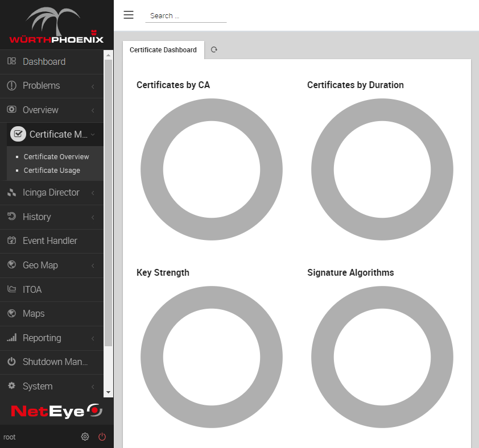This screenshot has height=448, width=479.
Task: Expand the Reporting menu chevron
Action: (93, 338)
